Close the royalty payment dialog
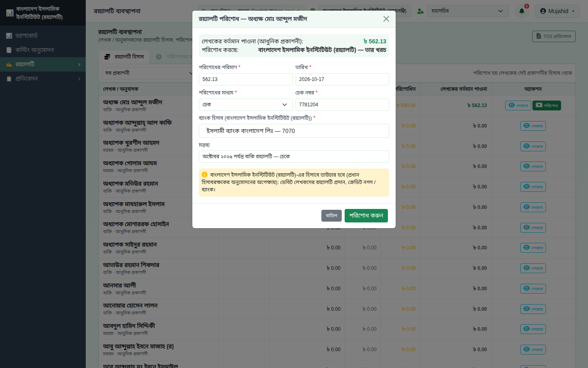The width and height of the screenshot is (588, 368). point(386,19)
